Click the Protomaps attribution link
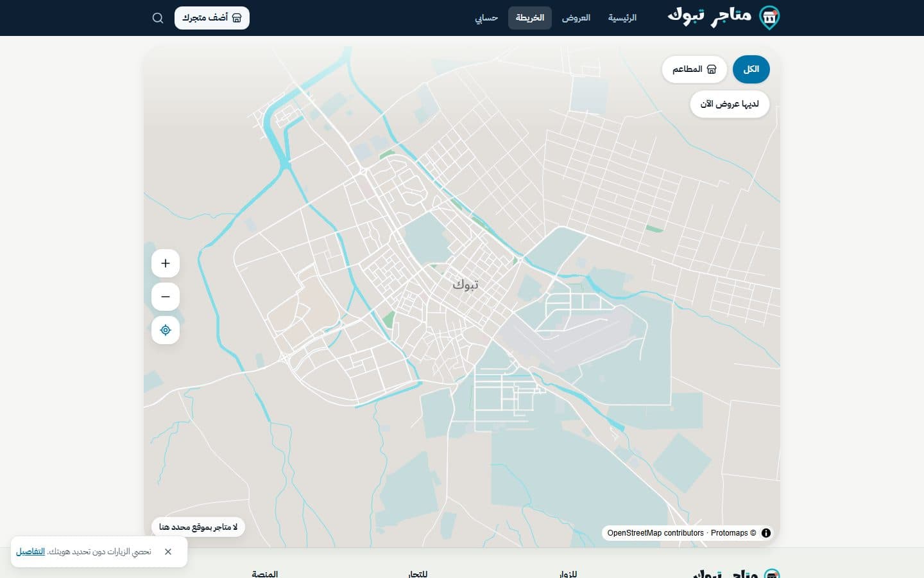The width and height of the screenshot is (924, 578). [x=733, y=533]
